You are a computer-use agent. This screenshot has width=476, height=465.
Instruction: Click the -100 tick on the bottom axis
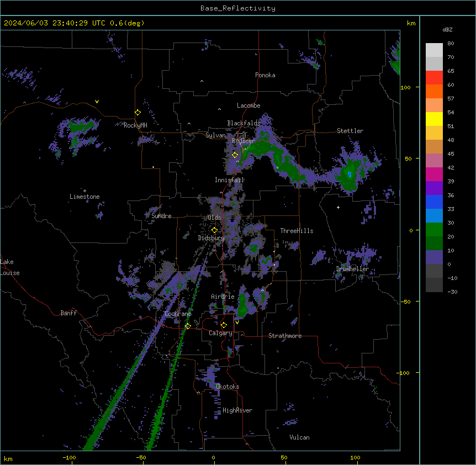pyautogui.click(x=70, y=458)
